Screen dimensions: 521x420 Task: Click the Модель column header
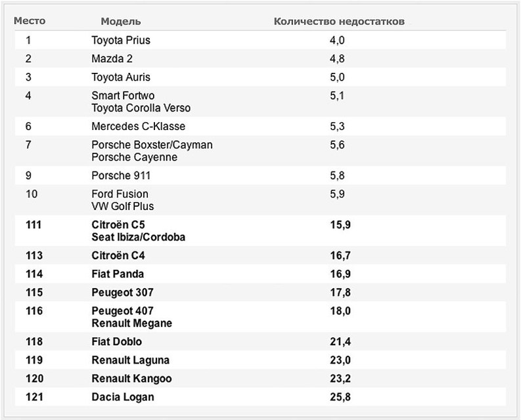coord(121,21)
